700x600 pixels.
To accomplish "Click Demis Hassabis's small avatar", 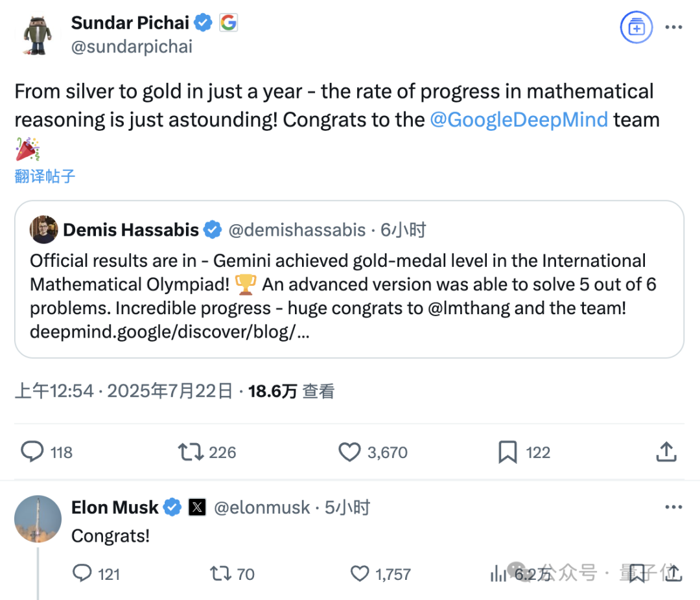I will (x=44, y=229).
